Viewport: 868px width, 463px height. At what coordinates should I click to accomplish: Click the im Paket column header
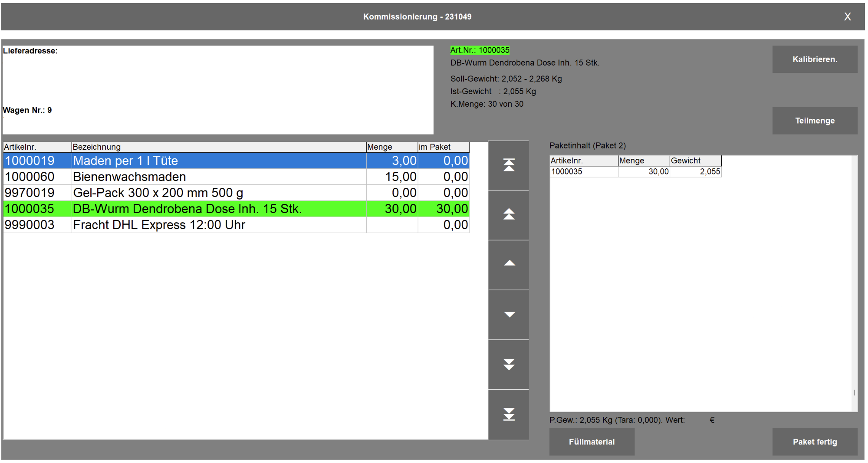443,147
